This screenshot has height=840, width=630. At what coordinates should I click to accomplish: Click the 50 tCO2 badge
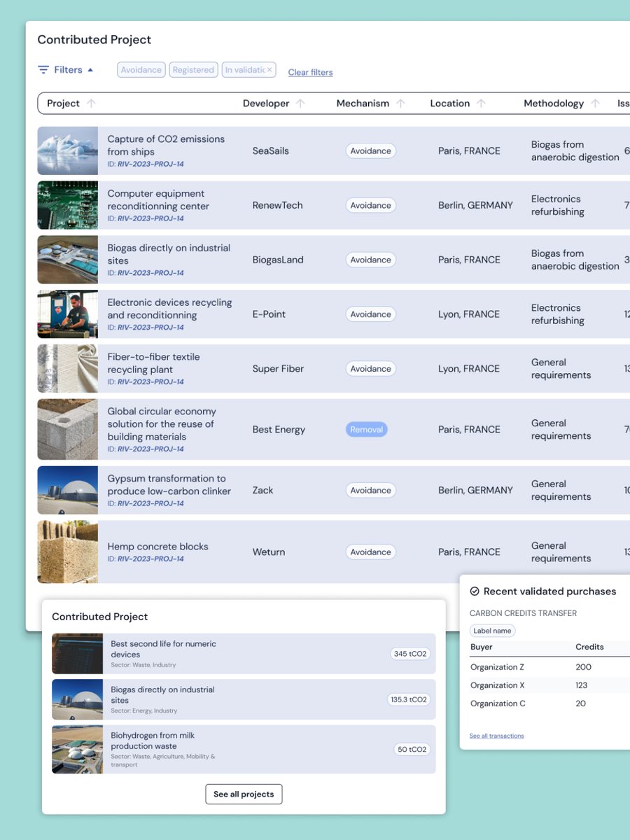point(412,749)
